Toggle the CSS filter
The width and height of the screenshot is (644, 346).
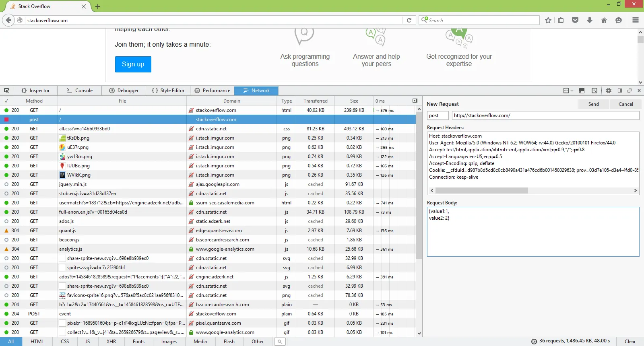[65, 342]
